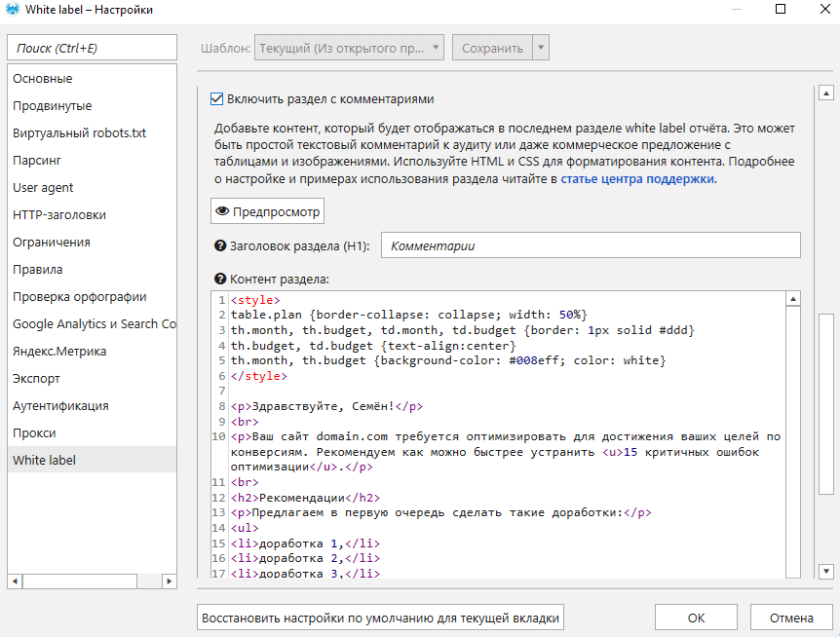The width and height of the screenshot is (840, 637).
Task: Click the code editor scroll-up arrow
Action: click(793, 299)
